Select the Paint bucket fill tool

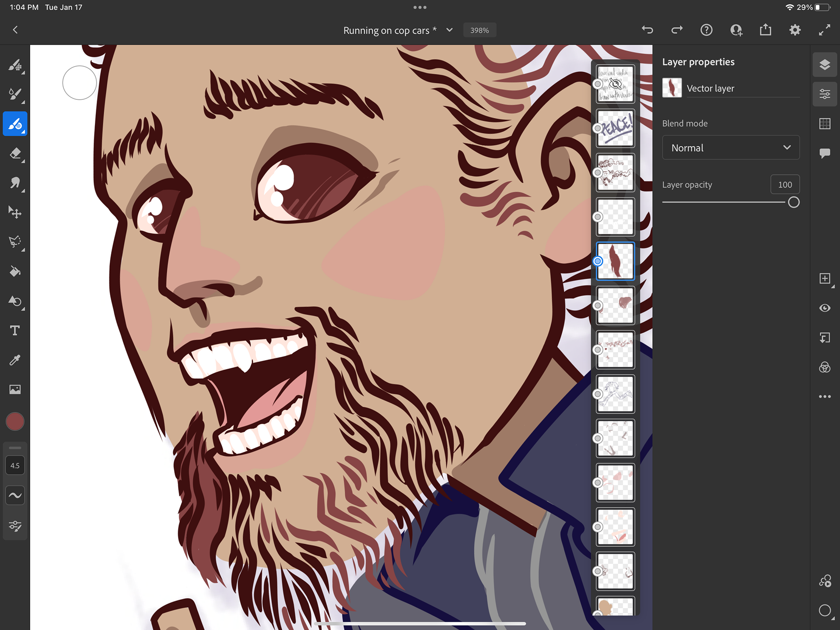click(15, 271)
